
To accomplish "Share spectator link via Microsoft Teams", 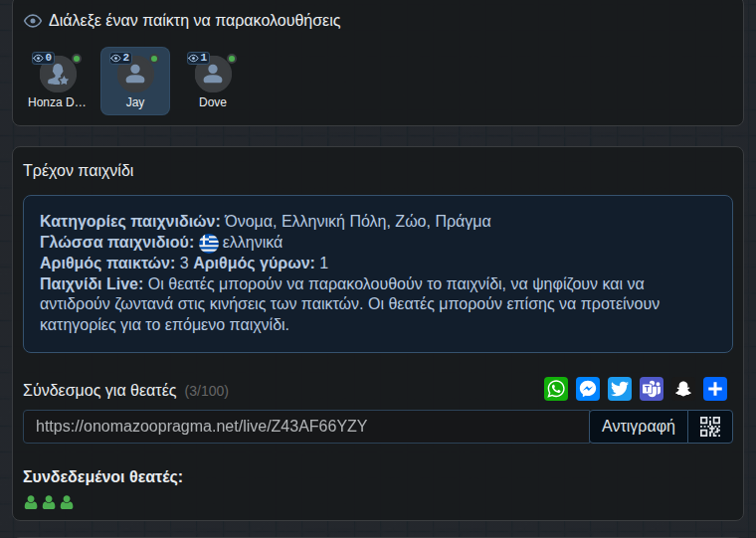I will (652, 389).
